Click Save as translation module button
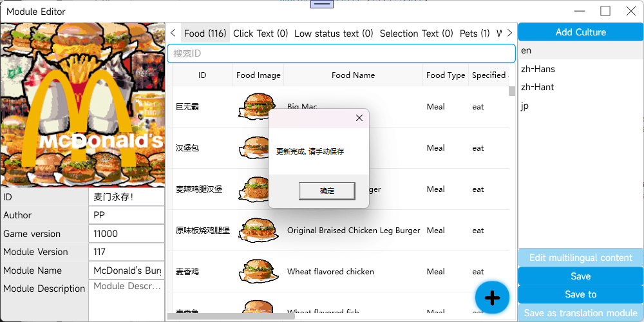 tap(581, 312)
